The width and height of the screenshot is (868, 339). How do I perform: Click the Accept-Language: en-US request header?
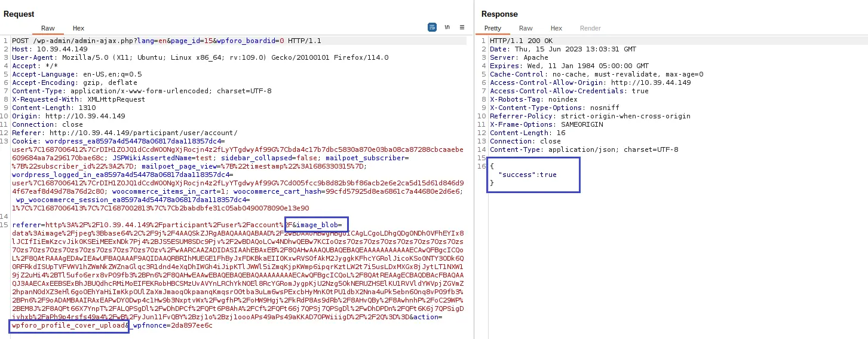pos(77,74)
